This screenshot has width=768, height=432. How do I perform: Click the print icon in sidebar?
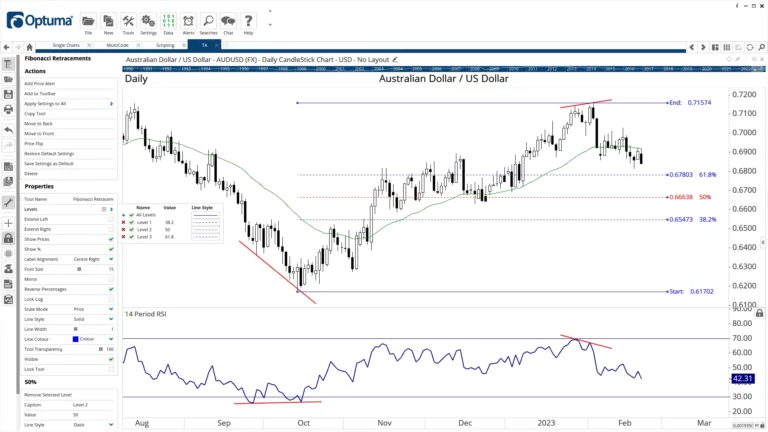8,109
